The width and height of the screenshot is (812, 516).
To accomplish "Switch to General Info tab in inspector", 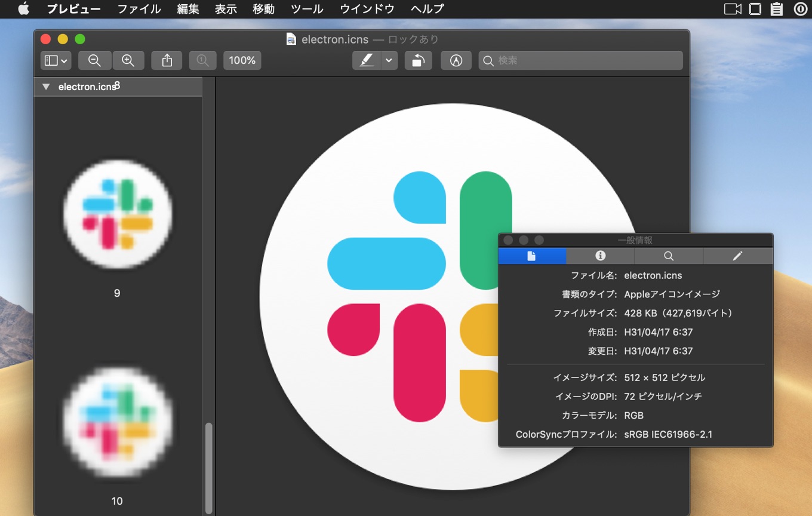I will coord(532,256).
